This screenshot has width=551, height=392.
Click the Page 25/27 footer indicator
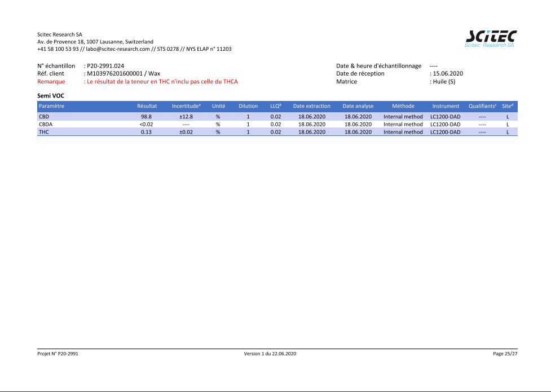click(505, 354)
